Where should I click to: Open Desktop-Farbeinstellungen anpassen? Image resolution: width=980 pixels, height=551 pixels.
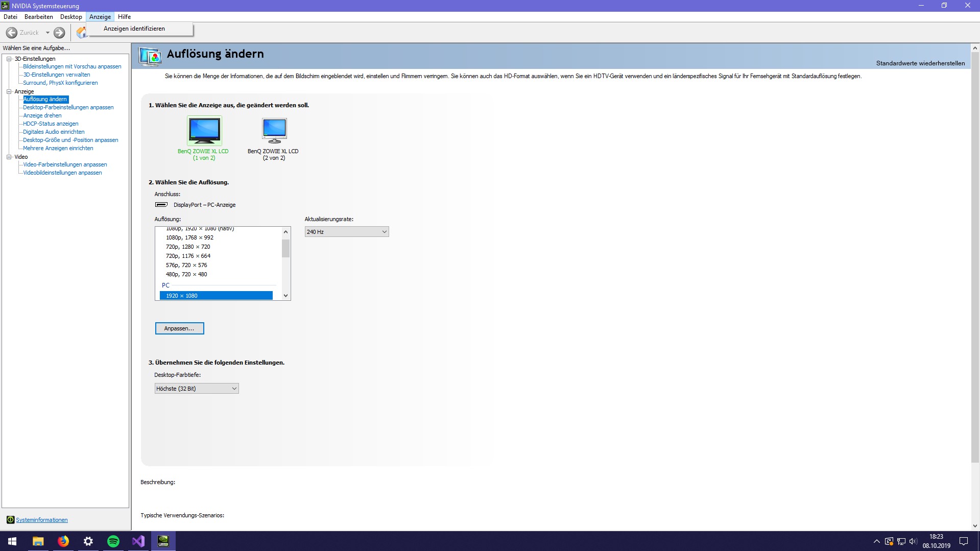tap(68, 107)
